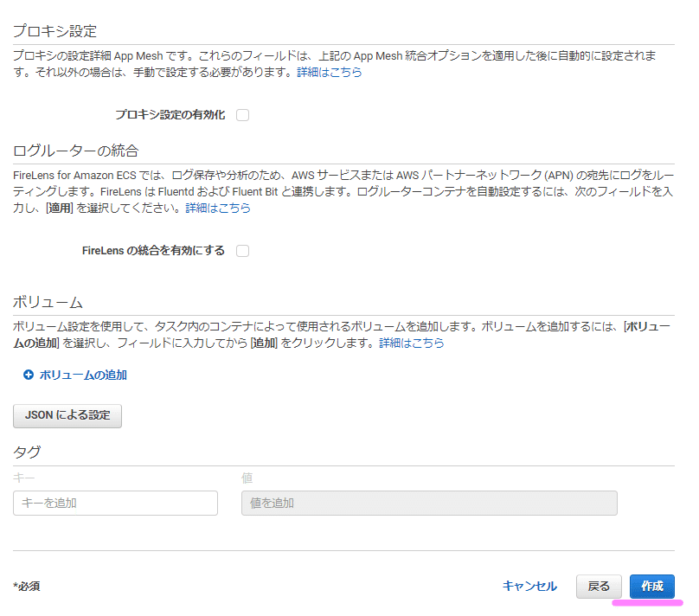Click the キー column label
The width and height of the screenshot is (699, 616).
coord(23,478)
